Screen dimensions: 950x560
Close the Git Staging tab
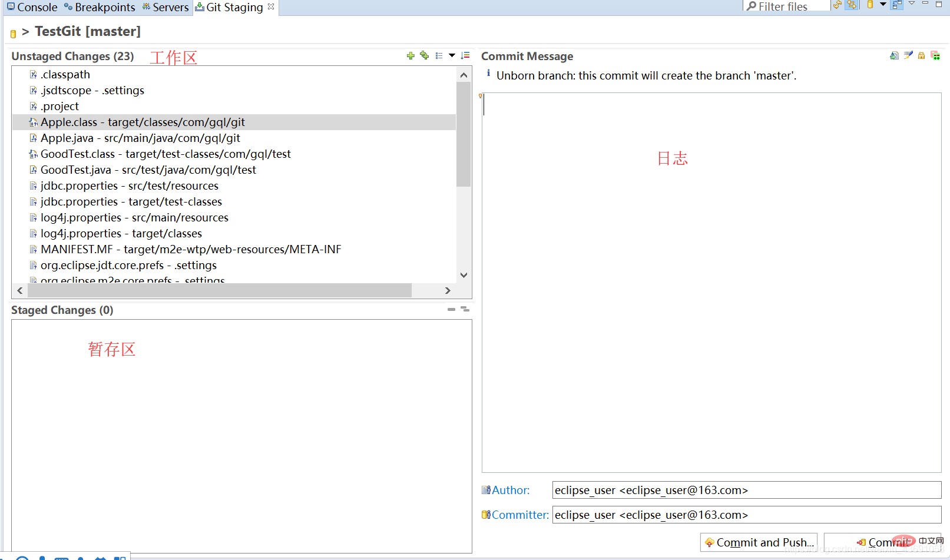point(271,6)
